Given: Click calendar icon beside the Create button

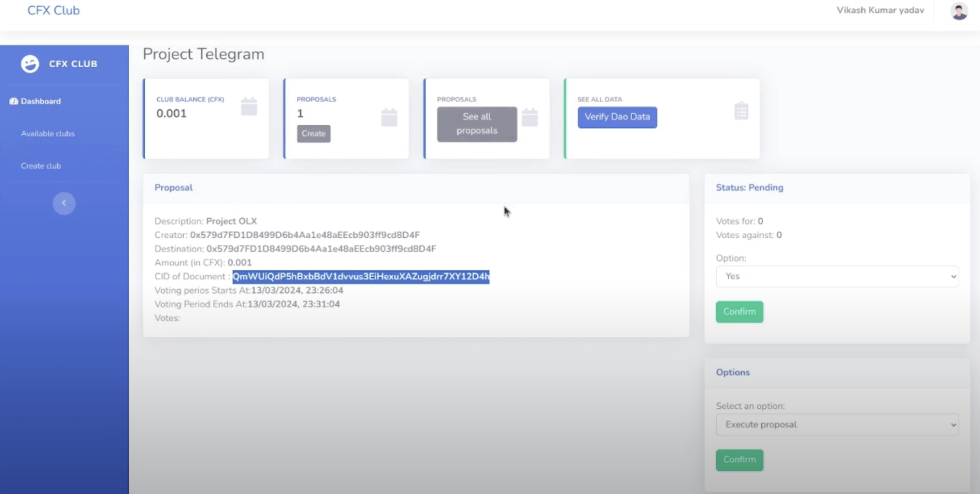Looking at the screenshot, I should point(389,117).
